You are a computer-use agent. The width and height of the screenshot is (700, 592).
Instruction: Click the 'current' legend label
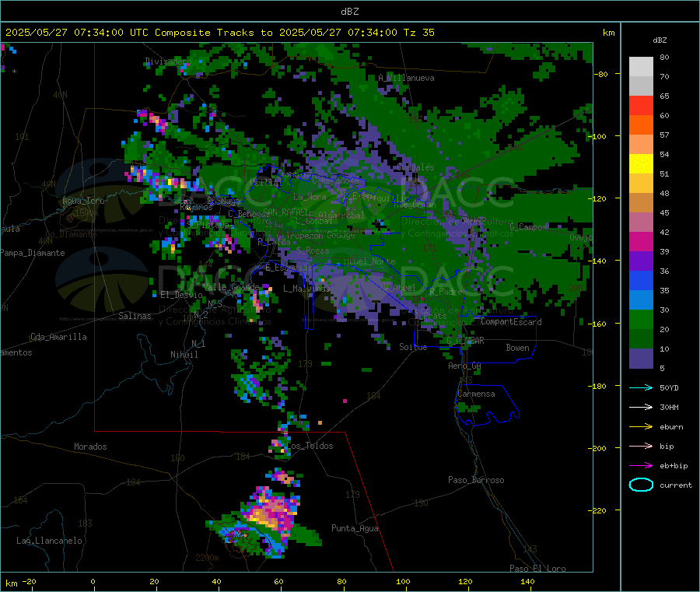[676, 485]
